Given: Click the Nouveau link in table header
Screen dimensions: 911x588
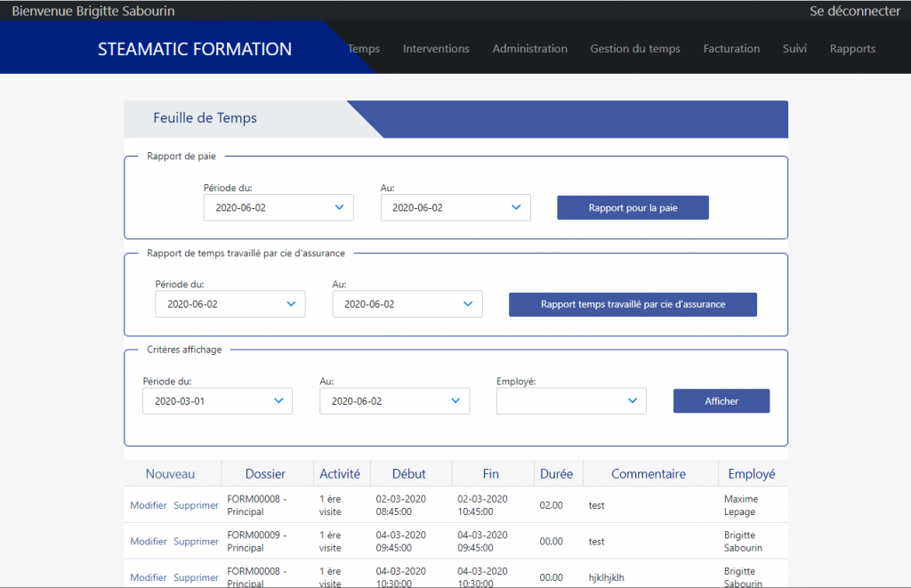Looking at the screenshot, I should [170, 473].
